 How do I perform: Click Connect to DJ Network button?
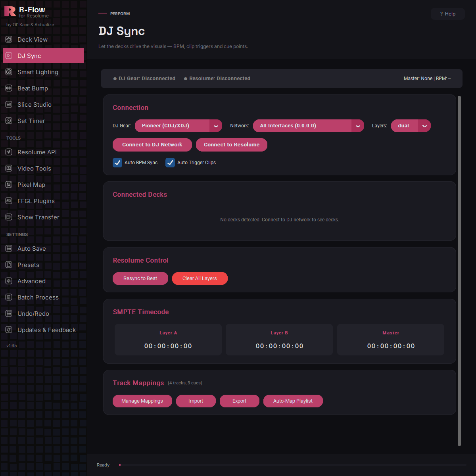[x=152, y=145]
